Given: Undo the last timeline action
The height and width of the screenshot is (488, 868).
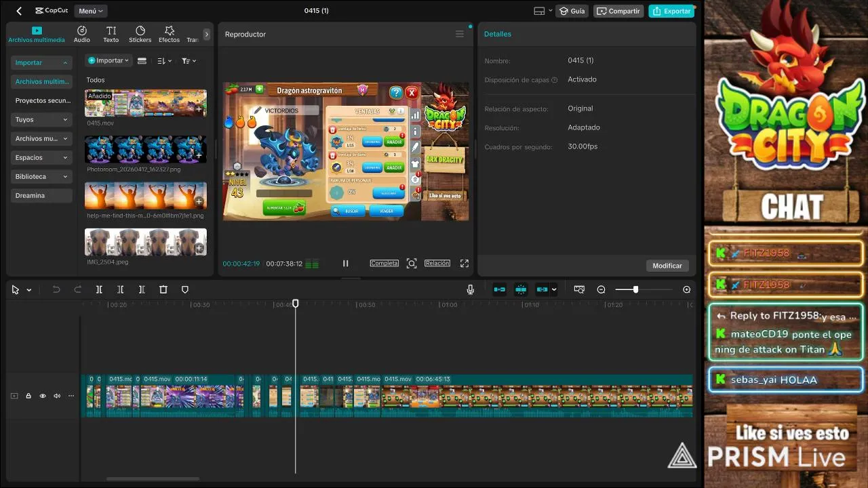Looking at the screenshot, I should (x=56, y=289).
